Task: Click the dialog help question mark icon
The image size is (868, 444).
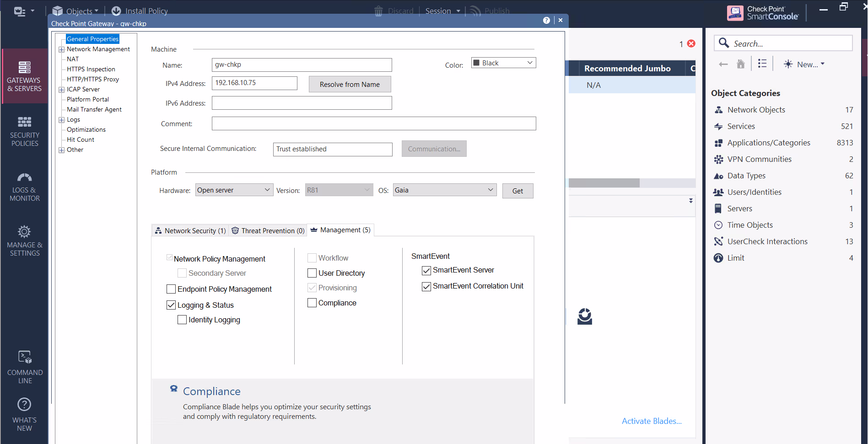Action: 546,20
